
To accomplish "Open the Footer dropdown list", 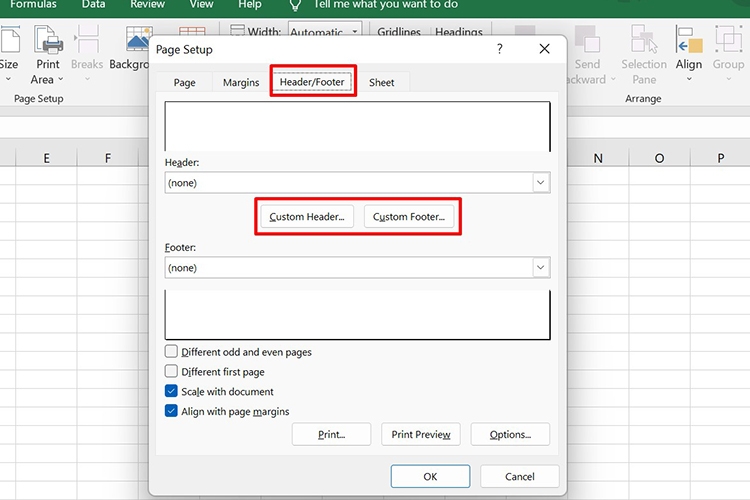I will point(540,267).
